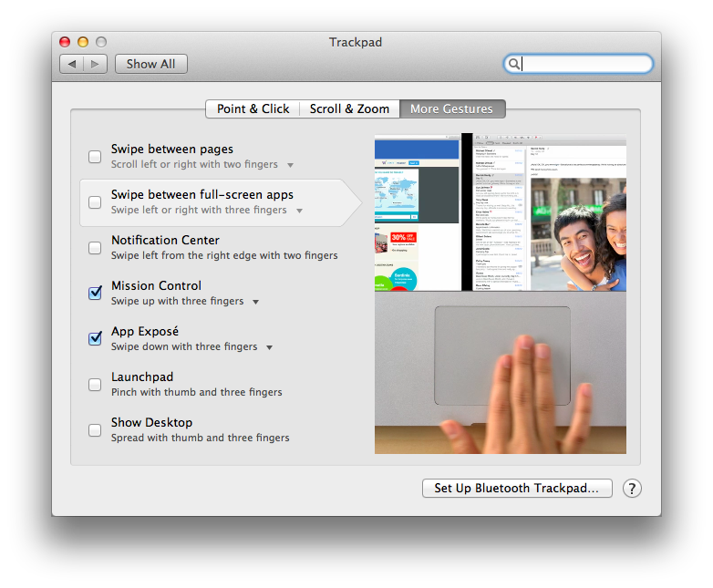Click the Trackpad window title
Image resolution: width=713 pixels, height=588 pixels.
point(356,42)
